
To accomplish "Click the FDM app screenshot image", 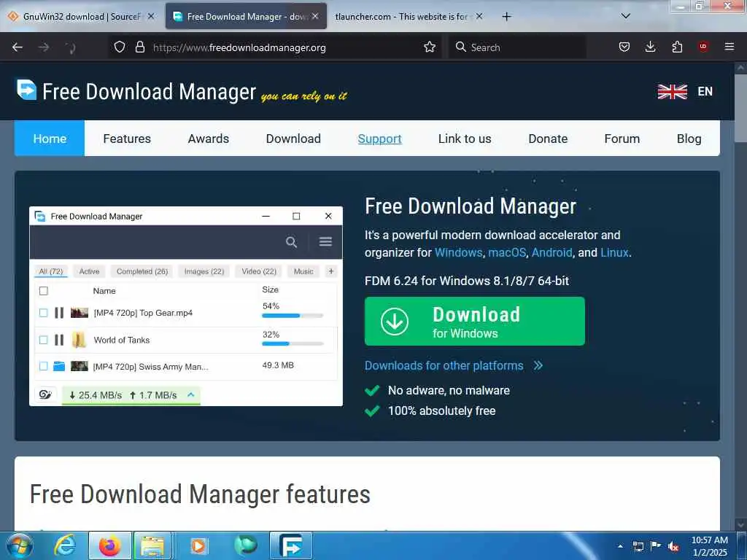I will [x=186, y=306].
